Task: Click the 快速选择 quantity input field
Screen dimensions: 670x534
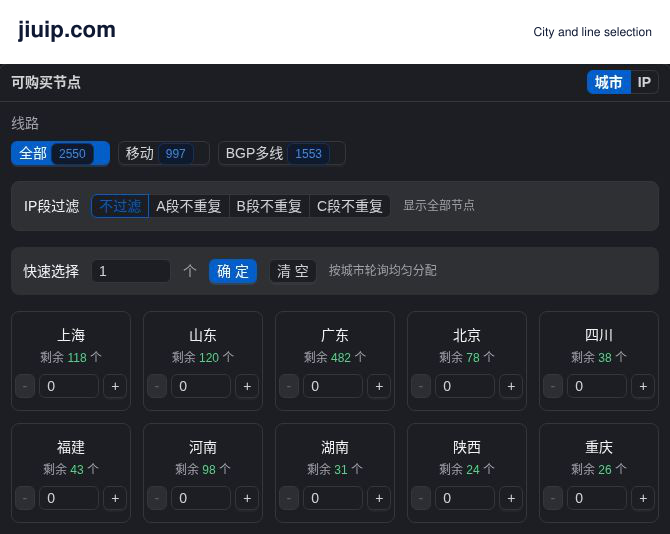Action: 131,271
